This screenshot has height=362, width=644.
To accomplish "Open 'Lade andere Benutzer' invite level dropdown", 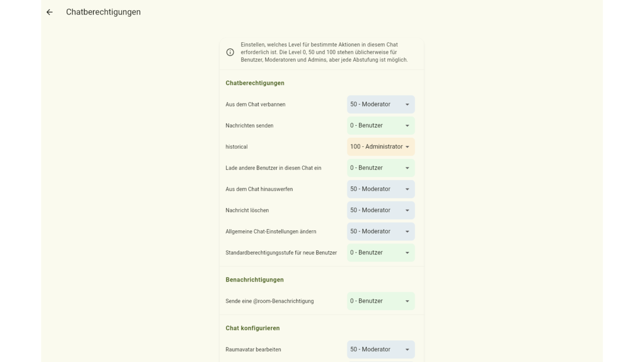I will point(381,168).
